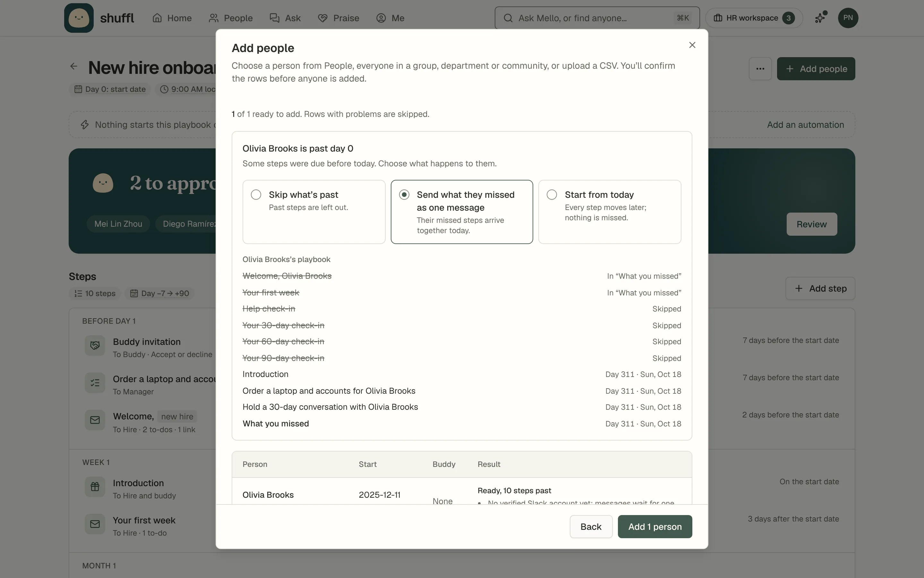The image size is (924, 578).
Task: Go to the People section
Action: click(231, 18)
